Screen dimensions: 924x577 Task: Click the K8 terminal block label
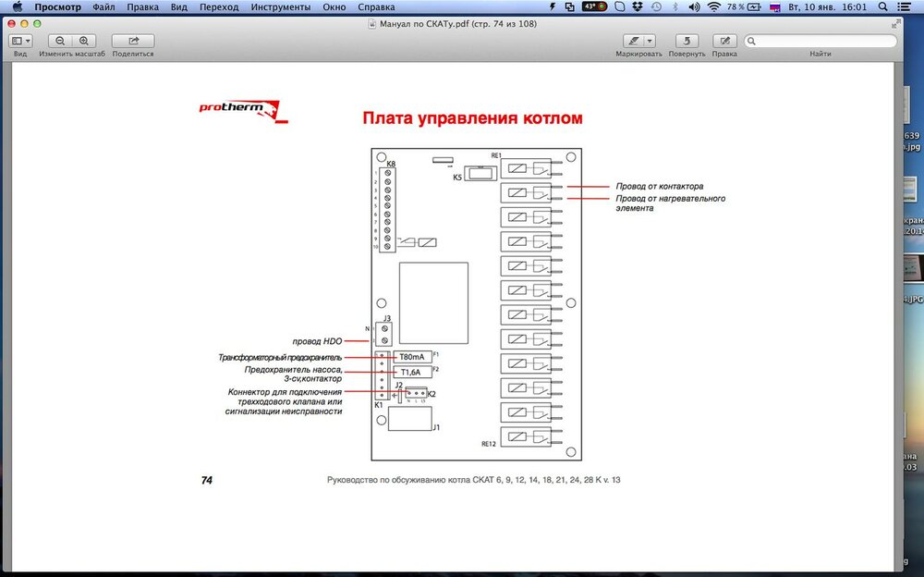[x=391, y=164]
